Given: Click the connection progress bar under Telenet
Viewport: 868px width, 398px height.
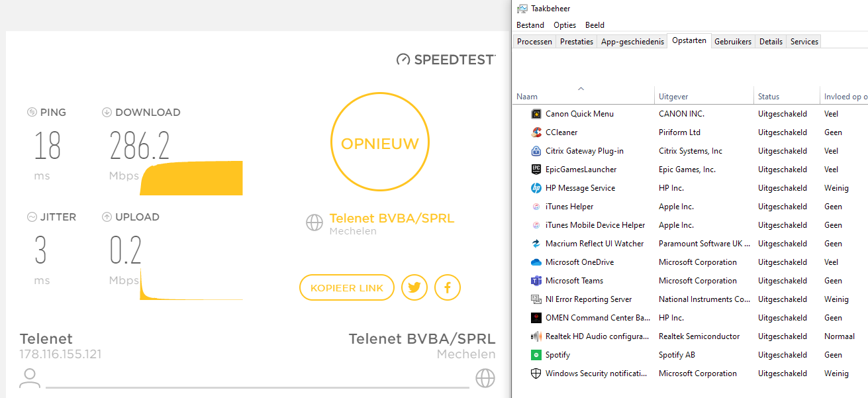Looking at the screenshot, I should click(x=258, y=387).
